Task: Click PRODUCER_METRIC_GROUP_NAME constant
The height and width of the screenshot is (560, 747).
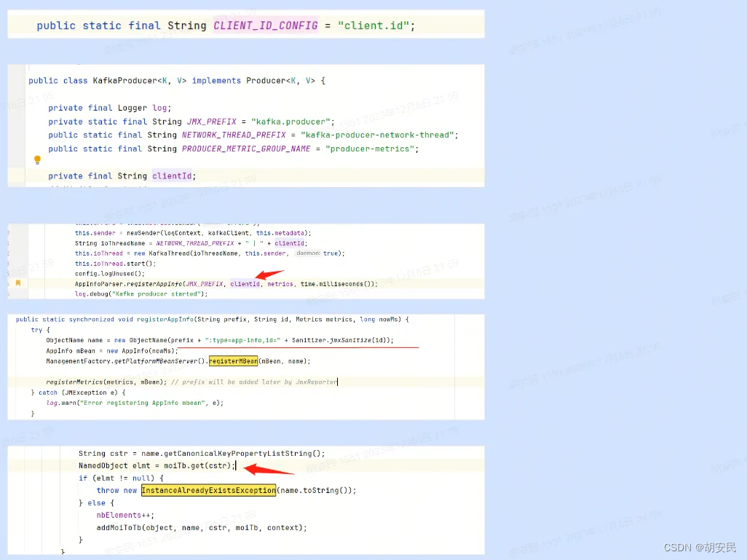Action: pos(246,149)
